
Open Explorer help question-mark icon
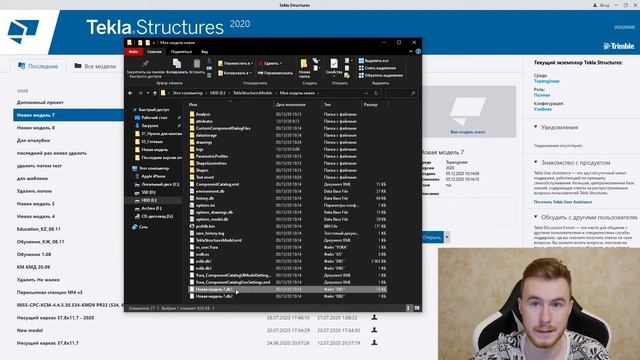(x=418, y=51)
